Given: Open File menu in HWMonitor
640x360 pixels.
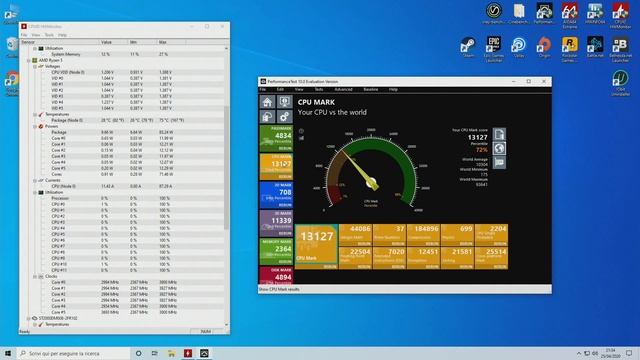Looking at the screenshot, I should [24, 35].
